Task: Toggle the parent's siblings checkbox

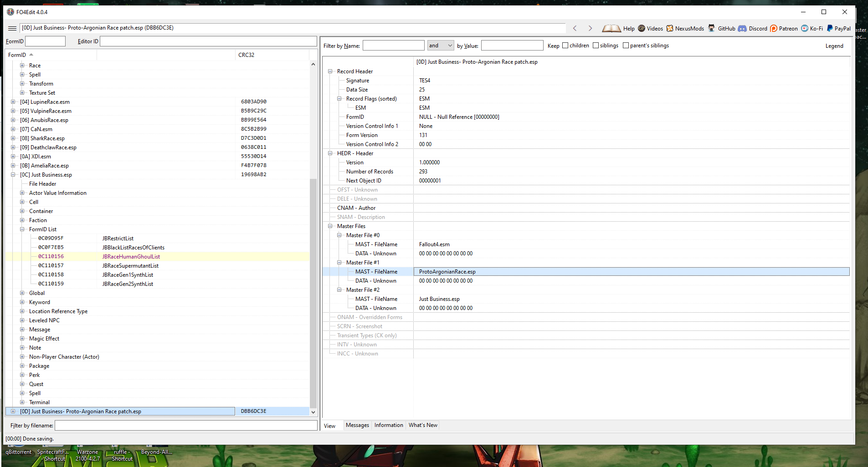Action: (626, 46)
